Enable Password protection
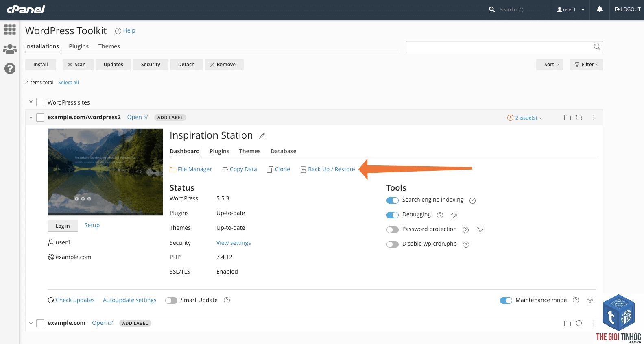This screenshot has height=344, width=644. pyautogui.click(x=392, y=229)
